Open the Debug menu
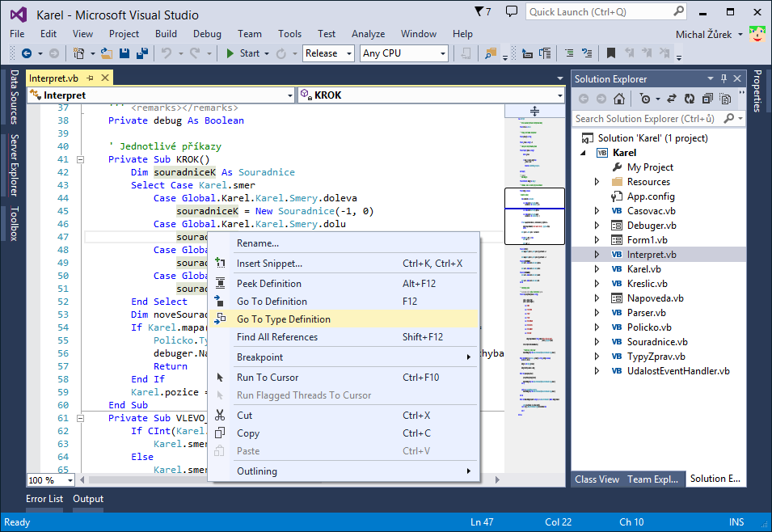 click(207, 34)
